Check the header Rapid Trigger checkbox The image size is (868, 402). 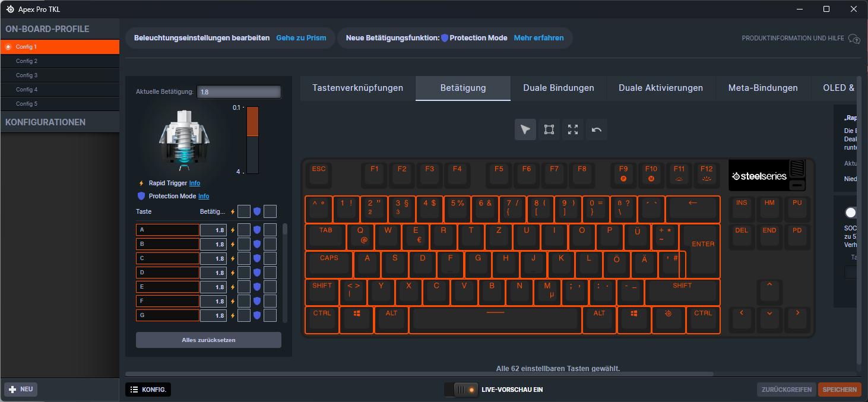pyautogui.click(x=243, y=211)
